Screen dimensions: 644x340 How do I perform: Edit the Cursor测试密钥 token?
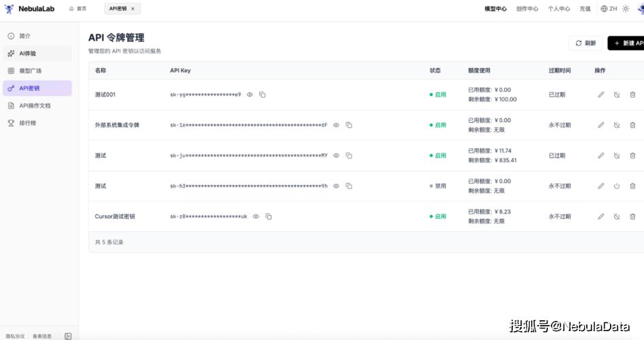tap(601, 216)
